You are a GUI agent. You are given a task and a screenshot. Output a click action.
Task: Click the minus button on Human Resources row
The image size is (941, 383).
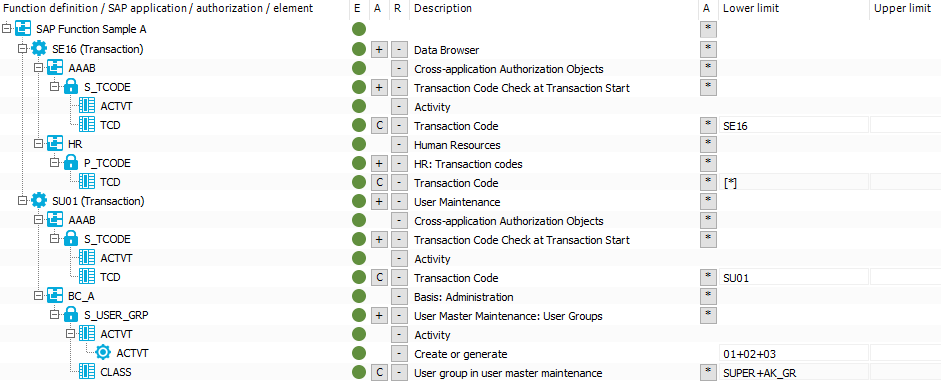click(x=398, y=145)
